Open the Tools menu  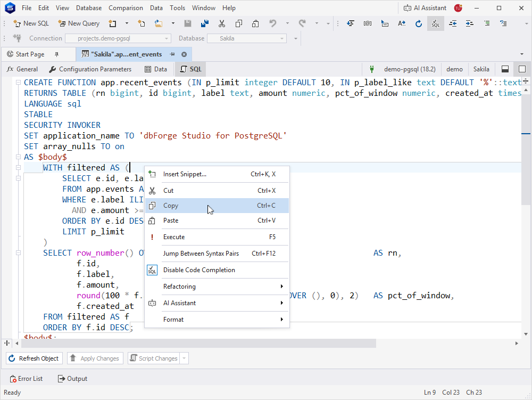click(178, 8)
